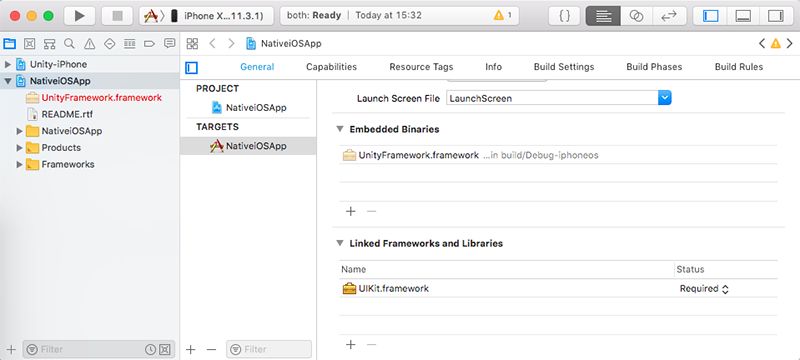Add an embedded binary with plus
The image size is (800, 360).
pos(351,211)
